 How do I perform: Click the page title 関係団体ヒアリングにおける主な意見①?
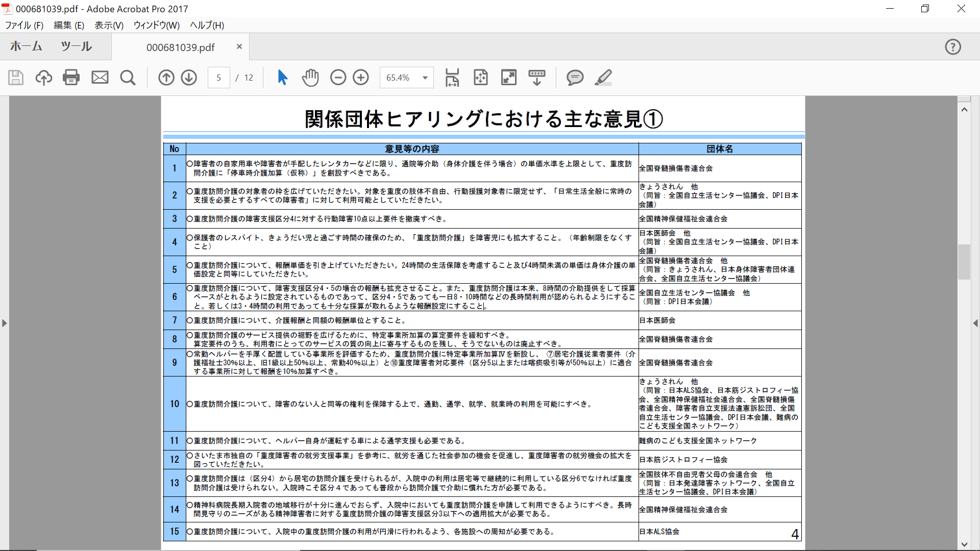tap(483, 119)
